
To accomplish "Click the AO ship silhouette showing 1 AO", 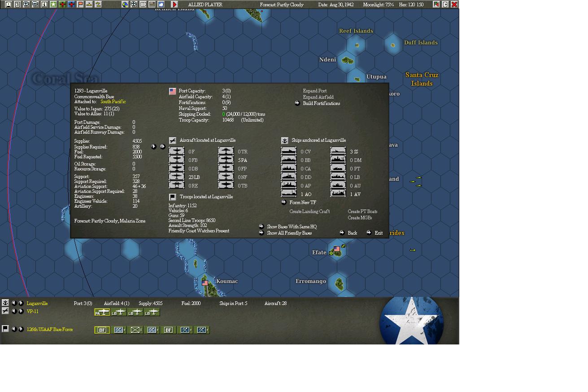I will 289,194.
